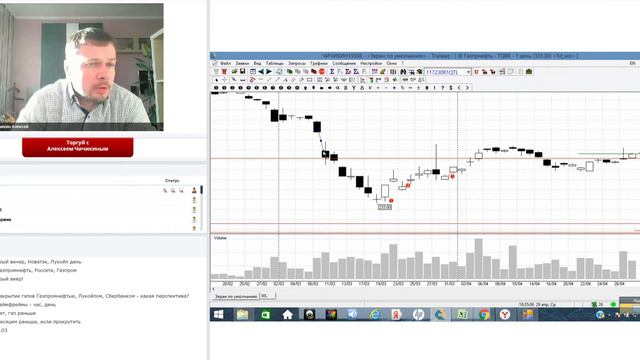The height and width of the screenshot is (360, 640).
Task: Click the green open-folder toolbar icon
Action: 234,71
